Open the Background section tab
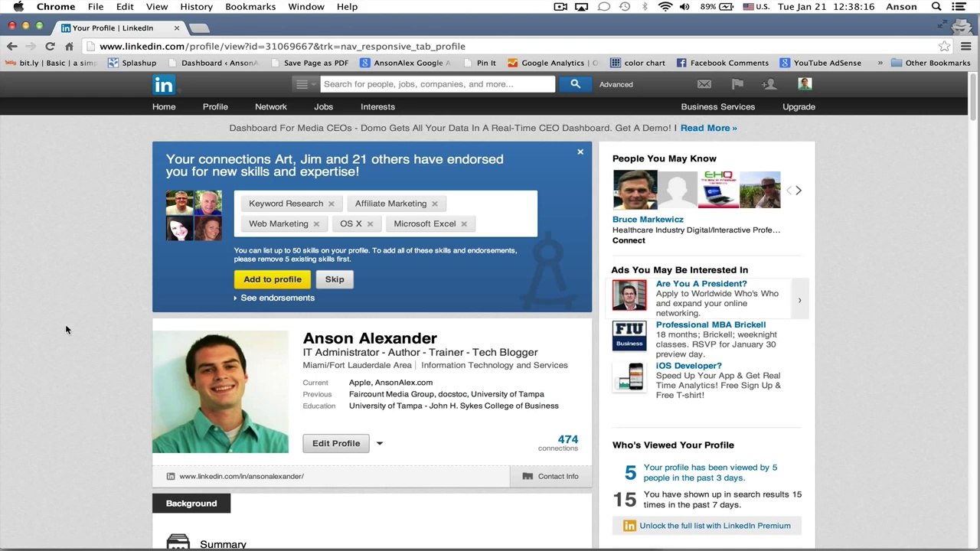 tap(191, 504)
